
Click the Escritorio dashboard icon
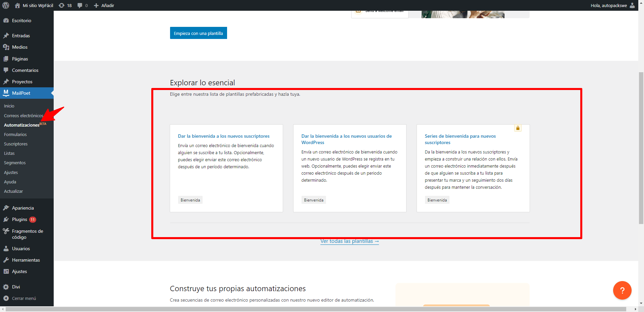coord(6,20)
